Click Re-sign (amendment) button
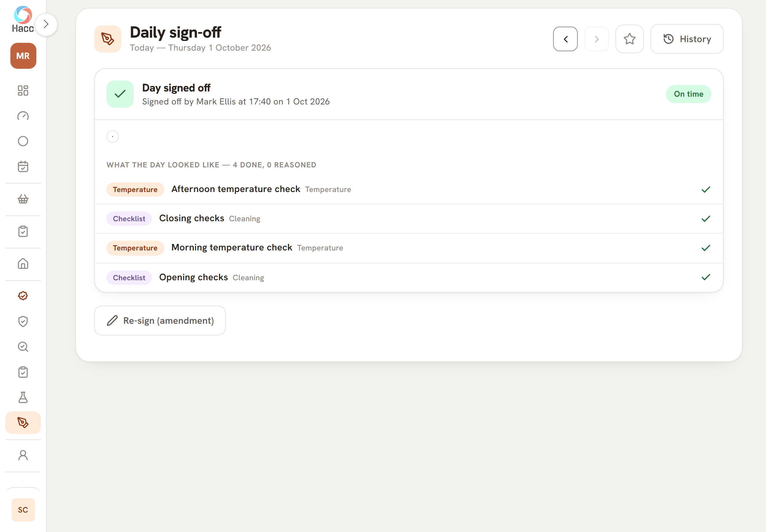This screenshot has width=766, height=532. point(160,320)
